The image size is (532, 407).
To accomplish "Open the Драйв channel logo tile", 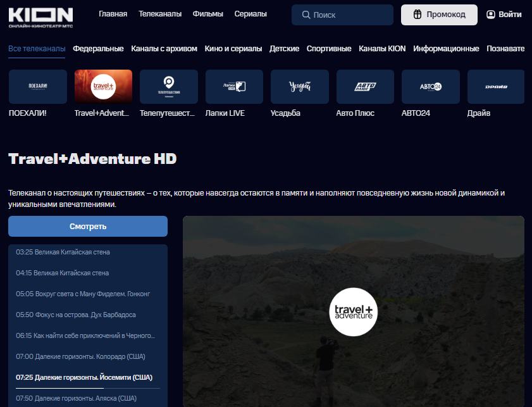I will click(x=496, y=87).
